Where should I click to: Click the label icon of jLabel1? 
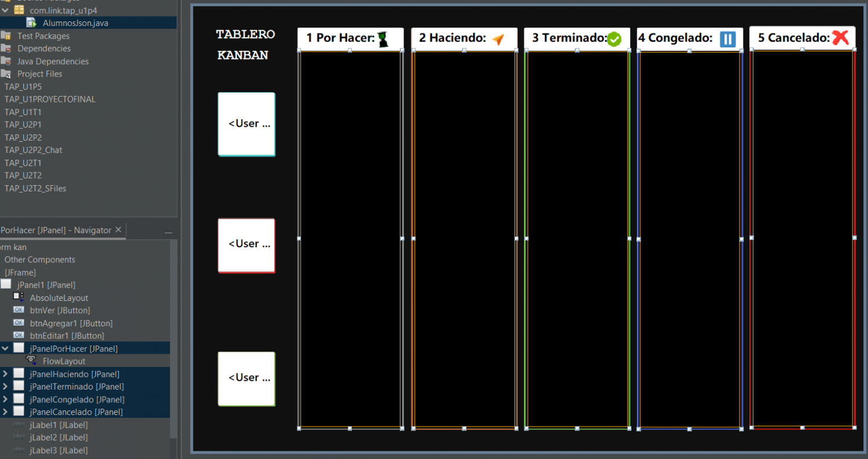19,425
